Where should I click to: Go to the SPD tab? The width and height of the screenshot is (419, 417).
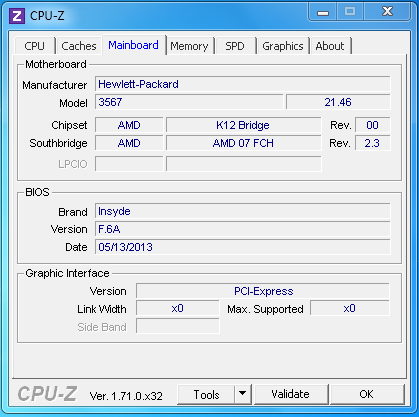tap(235, 46)
